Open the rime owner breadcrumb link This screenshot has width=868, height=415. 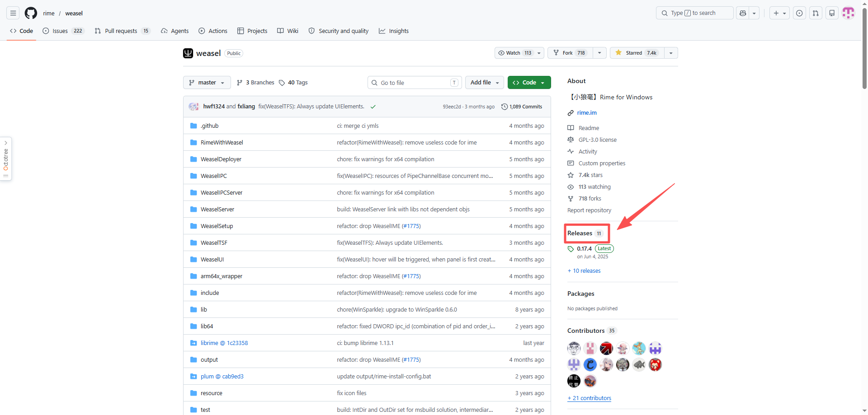click(x=49, y=13)
